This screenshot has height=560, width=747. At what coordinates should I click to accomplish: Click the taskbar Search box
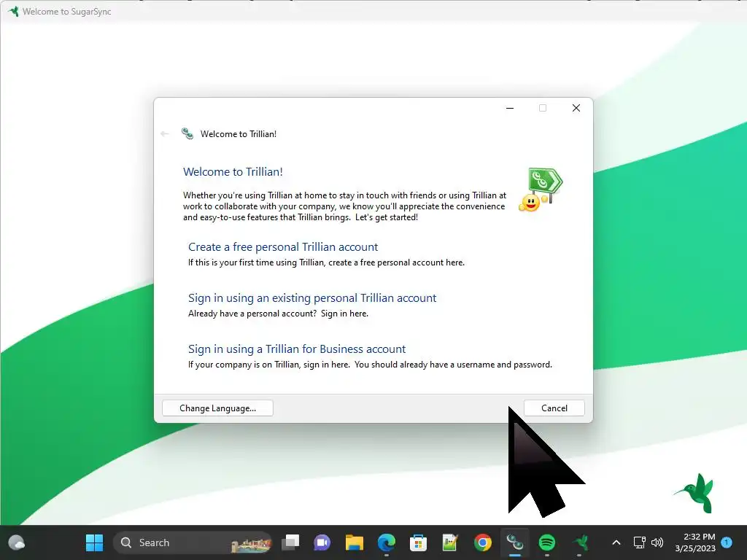click(x=193, y=542)
